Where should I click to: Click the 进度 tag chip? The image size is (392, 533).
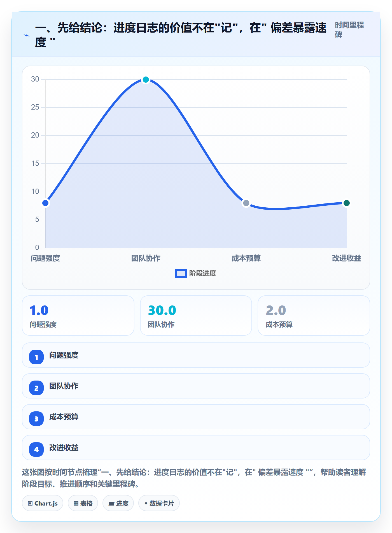pos(118,503)
